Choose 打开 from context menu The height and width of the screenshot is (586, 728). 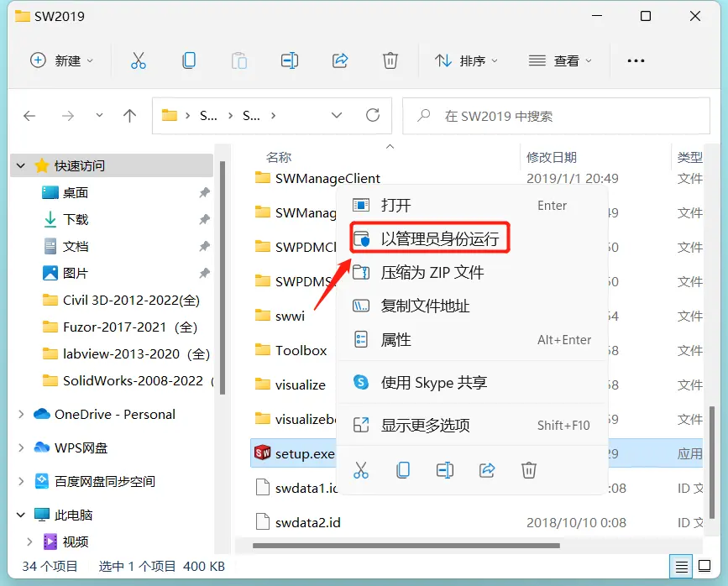(x=473, y=205)
